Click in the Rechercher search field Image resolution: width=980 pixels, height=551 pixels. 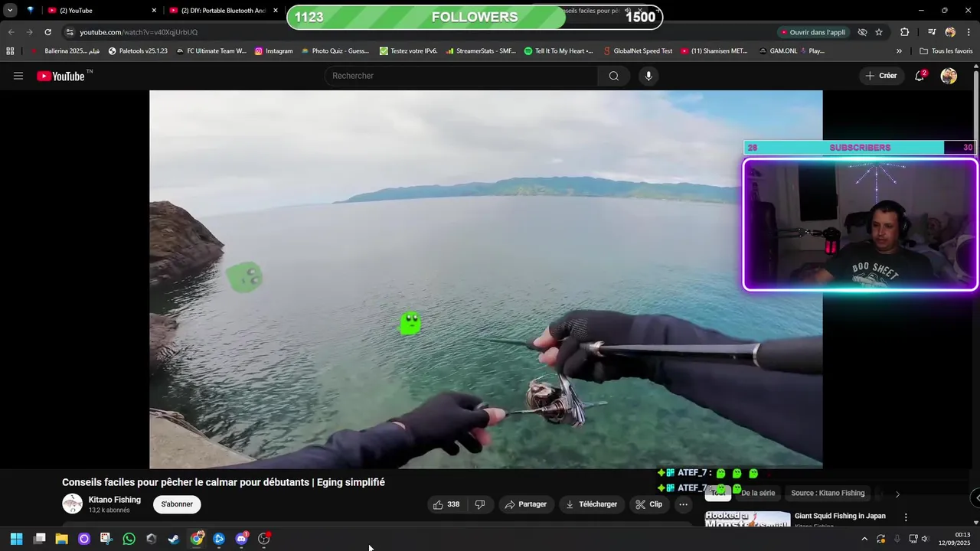pyautogui.click(x=462, y=76)
